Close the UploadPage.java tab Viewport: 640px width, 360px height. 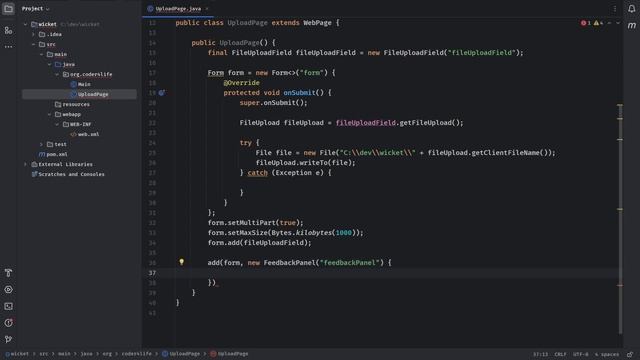tap(207, 9)
